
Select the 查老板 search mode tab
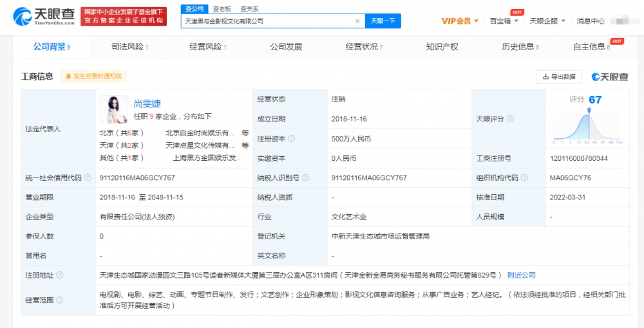(x=222, y=9)
